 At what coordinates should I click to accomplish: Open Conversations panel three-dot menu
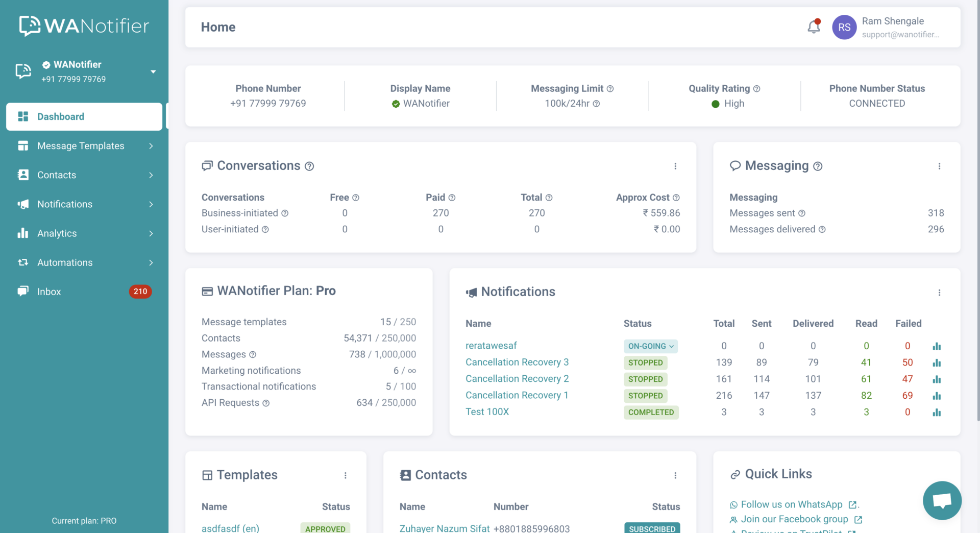(x=675, y=166)
